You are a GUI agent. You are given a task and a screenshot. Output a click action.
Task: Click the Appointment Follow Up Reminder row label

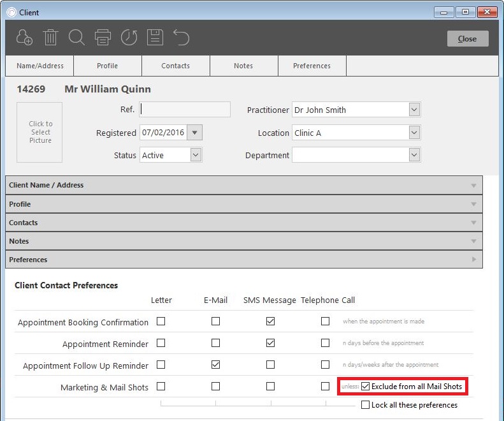point(86,366)
